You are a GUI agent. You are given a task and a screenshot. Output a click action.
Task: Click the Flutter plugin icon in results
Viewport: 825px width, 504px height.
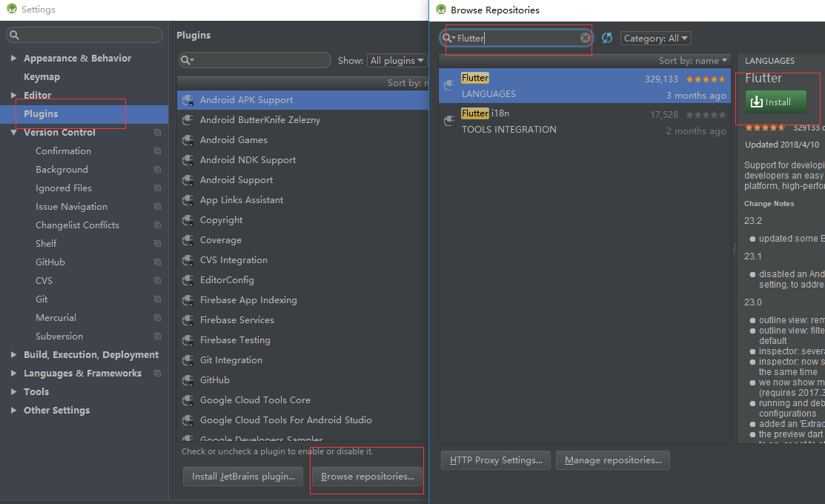[x=449, y=84]
